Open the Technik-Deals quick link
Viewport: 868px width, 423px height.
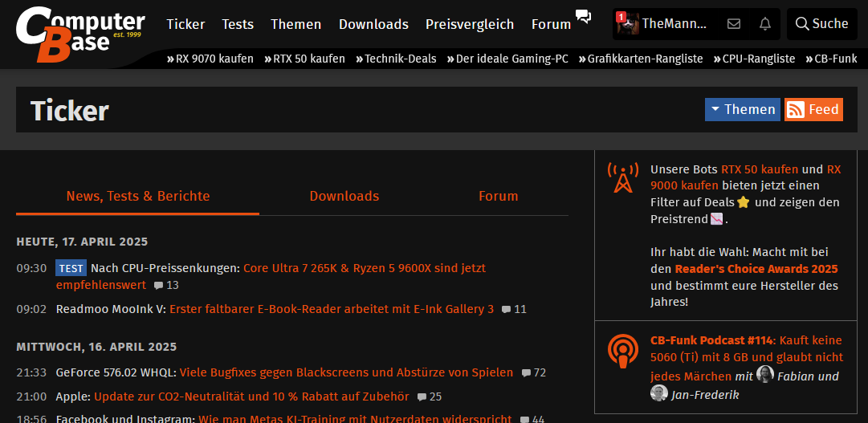[x=396, y=59]
